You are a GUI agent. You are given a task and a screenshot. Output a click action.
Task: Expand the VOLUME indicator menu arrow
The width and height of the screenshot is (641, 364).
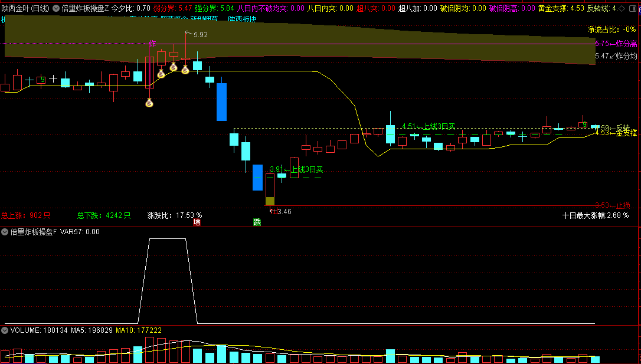pos(5,330)
